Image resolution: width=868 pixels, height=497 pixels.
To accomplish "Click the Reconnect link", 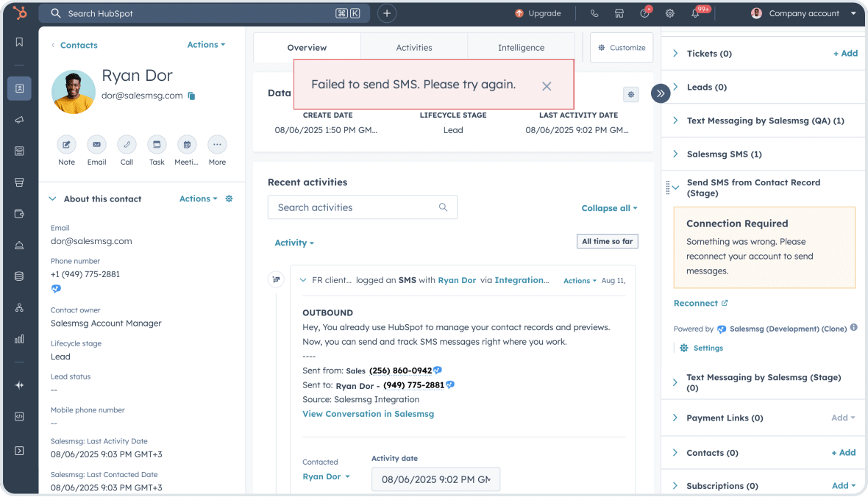I will (x=701, y=304).
